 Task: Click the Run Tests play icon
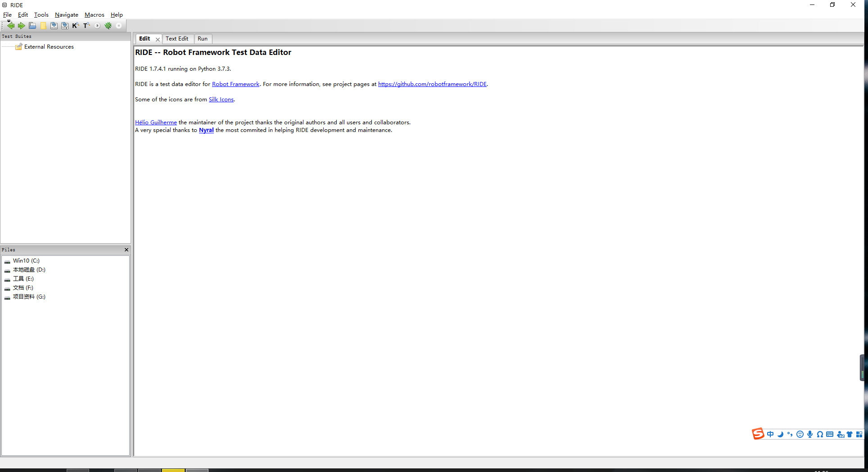click(x=97, y=26)
